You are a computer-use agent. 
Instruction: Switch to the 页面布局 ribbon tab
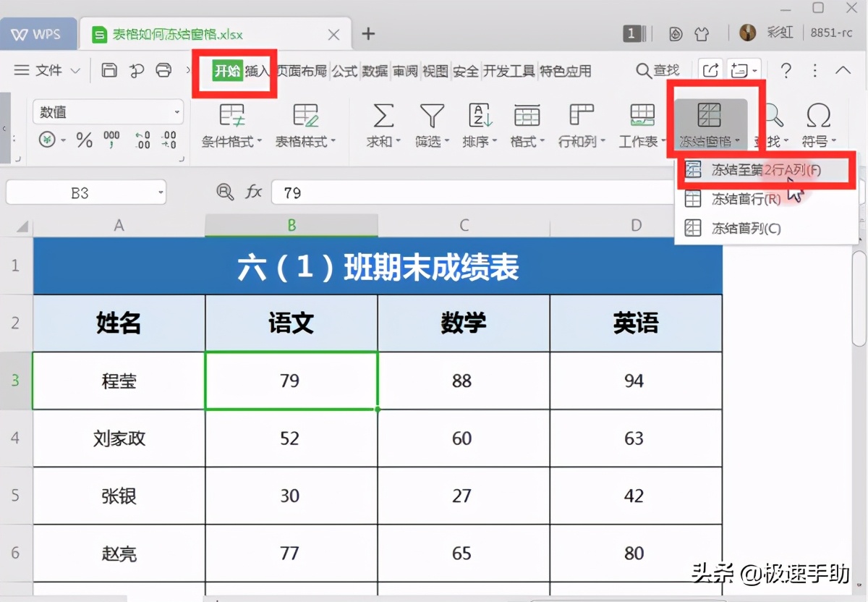(302, 71)
